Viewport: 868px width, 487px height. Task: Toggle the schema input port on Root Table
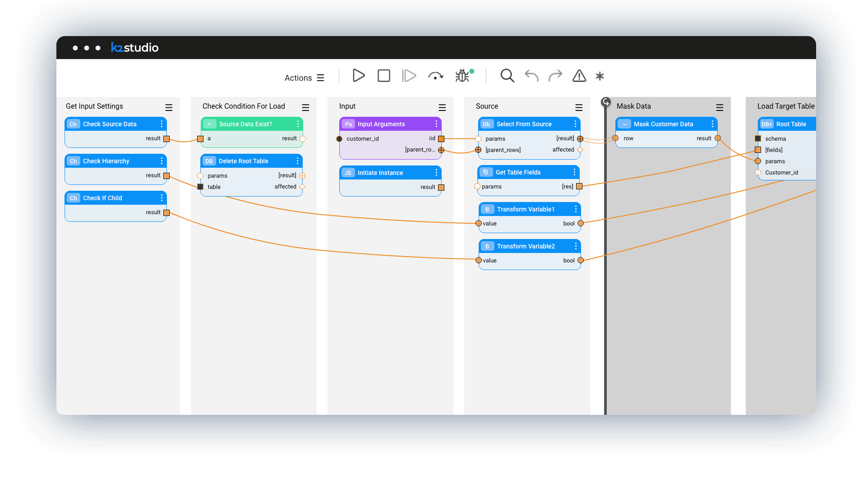point(758,138)
